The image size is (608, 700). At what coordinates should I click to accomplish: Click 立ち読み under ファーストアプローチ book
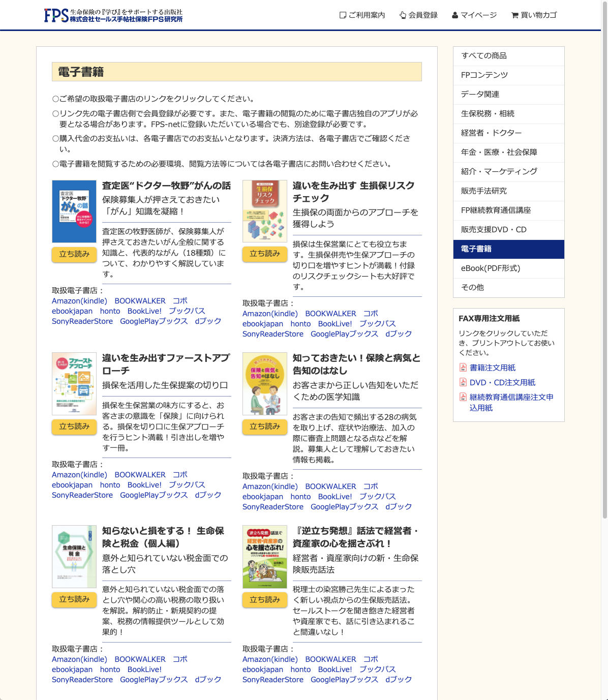tap(74, 427)
